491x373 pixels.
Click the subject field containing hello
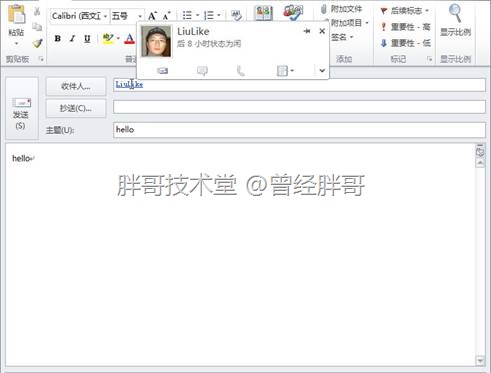pos(299,130)
